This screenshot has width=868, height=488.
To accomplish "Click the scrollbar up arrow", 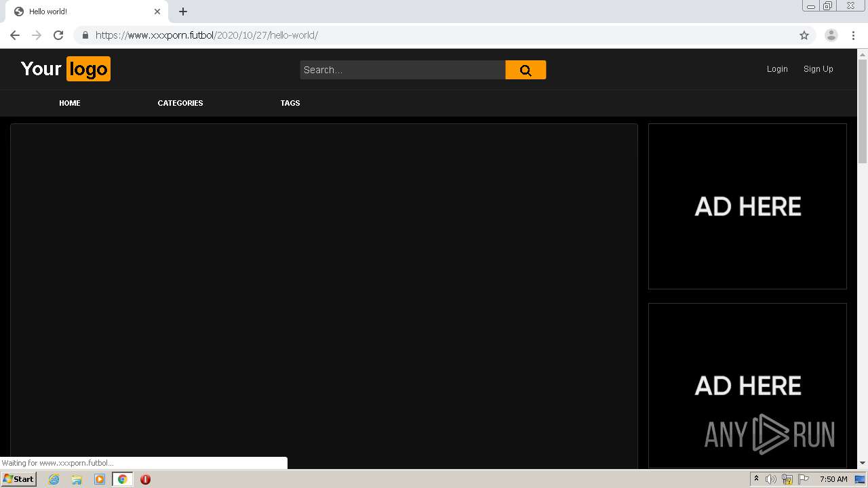I will [x=863, y=54].
